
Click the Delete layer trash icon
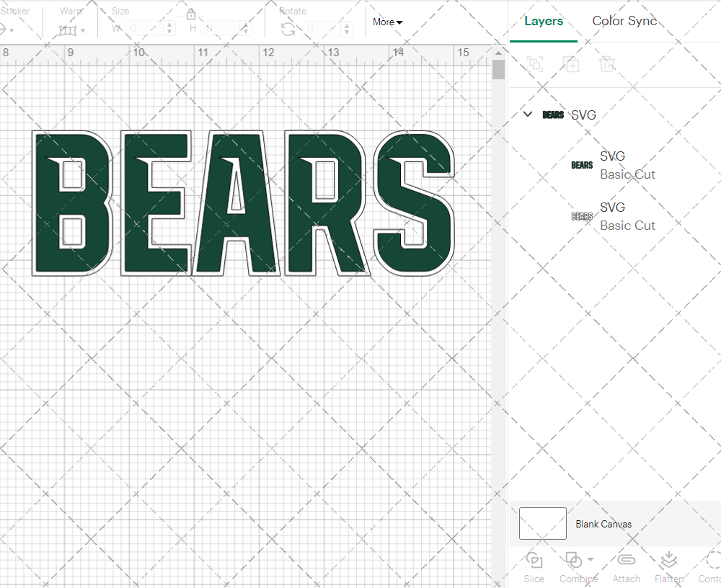pos(607,64)
